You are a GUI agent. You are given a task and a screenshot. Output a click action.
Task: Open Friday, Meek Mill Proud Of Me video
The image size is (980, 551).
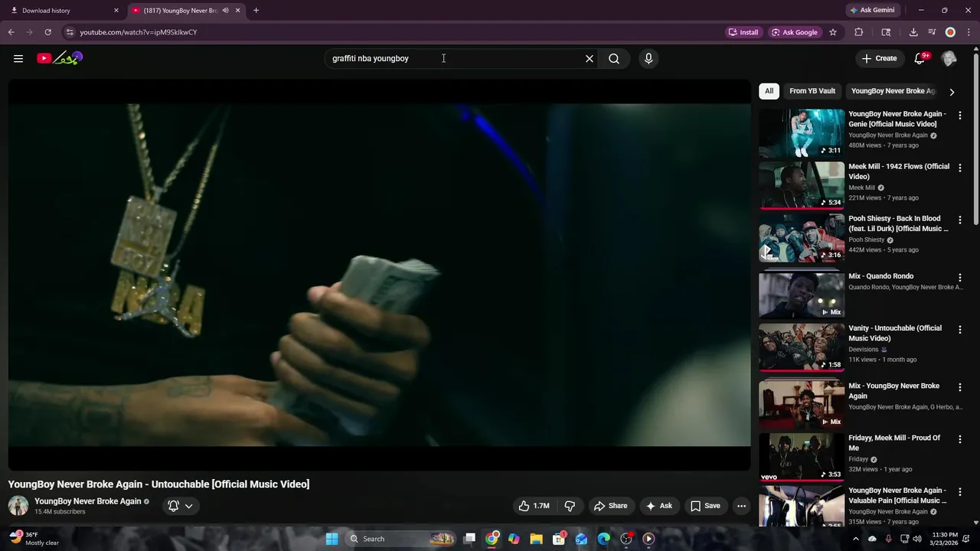pos(802,457)
